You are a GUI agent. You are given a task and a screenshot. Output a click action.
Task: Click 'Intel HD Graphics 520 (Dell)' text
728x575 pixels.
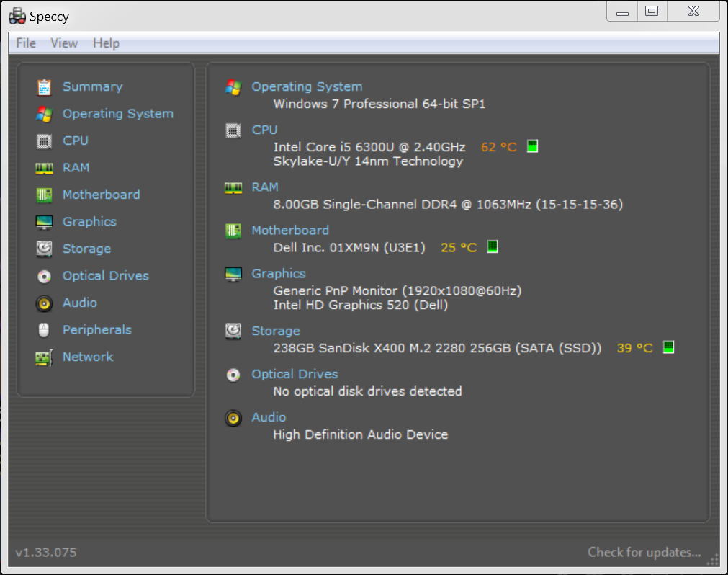coord(361,305)
